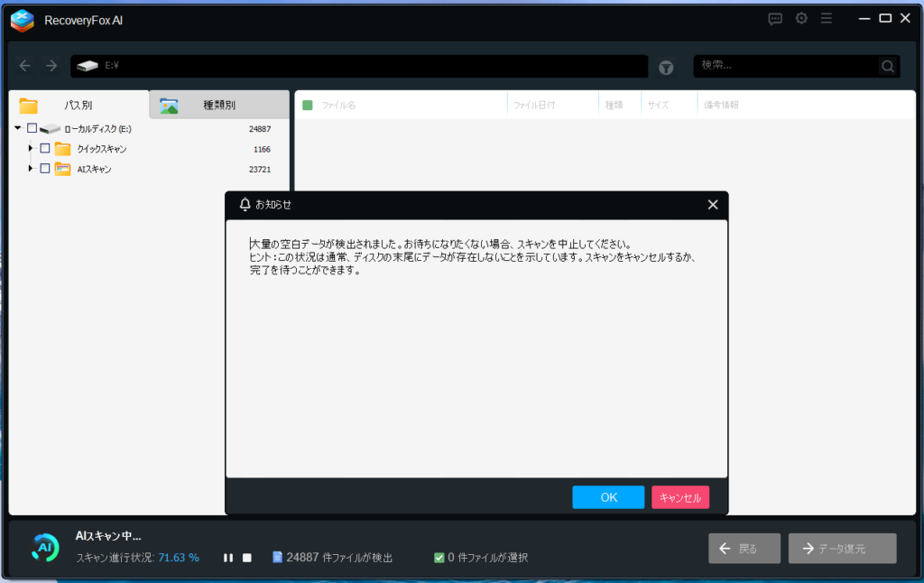
Task: Click the feedback chat bubble icon
Action: tap(775, 19)
